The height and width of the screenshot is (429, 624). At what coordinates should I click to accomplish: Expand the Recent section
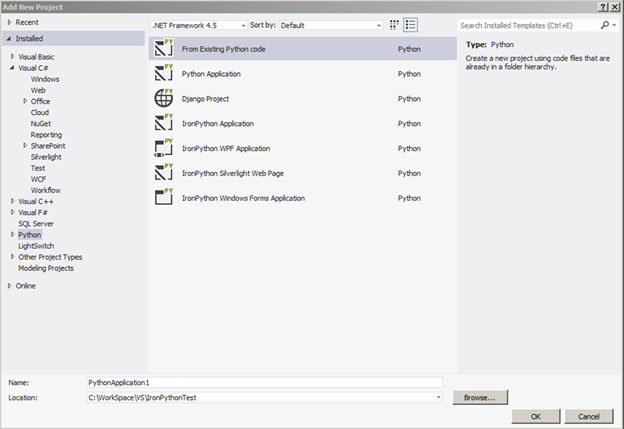(x=10, y=22)
